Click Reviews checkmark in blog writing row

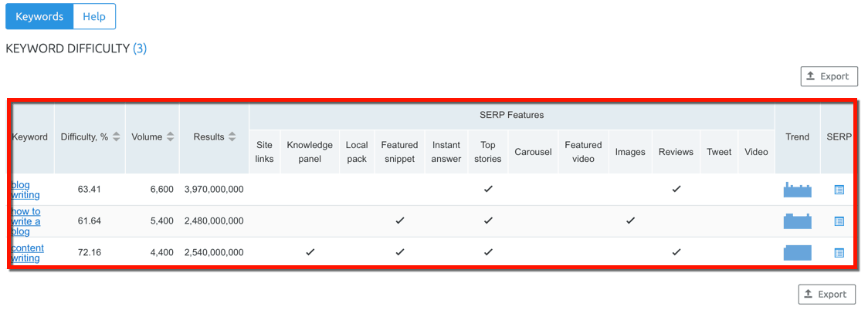coord(676,189)
